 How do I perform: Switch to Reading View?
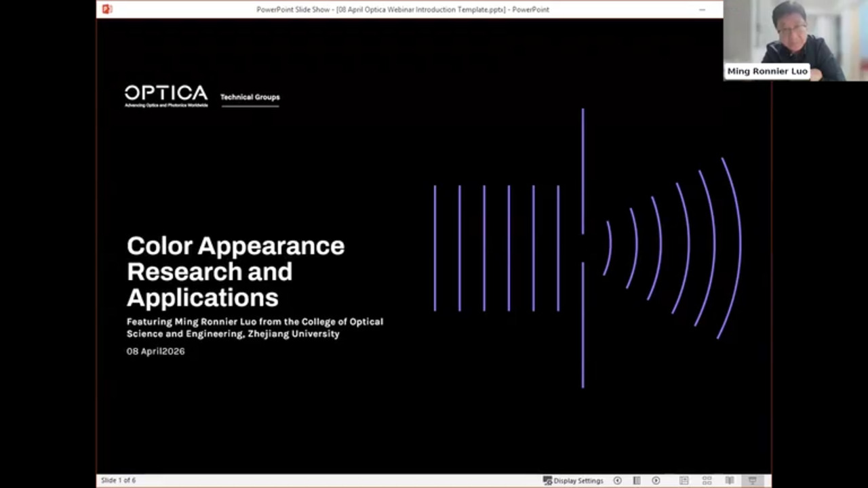pyautogui.click(x=729, y=481)
